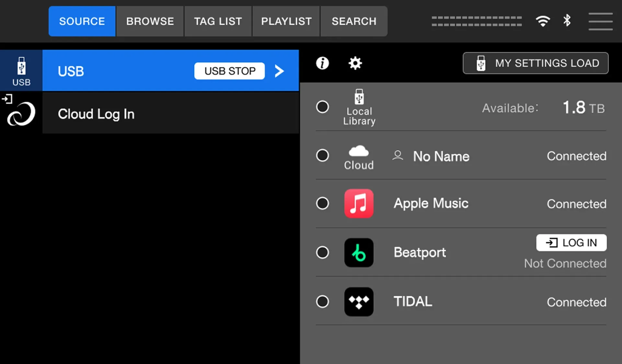Image resolution: width=622 pixels, height=364 pixels.
Task: Click the MY SETTINGS LOAD button
Action: (536, 63)
